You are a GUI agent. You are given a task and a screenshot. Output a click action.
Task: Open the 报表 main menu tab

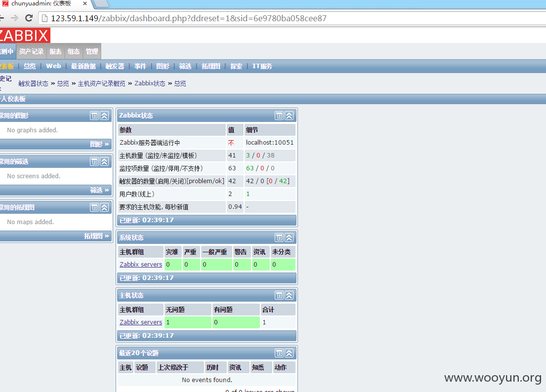55,51
